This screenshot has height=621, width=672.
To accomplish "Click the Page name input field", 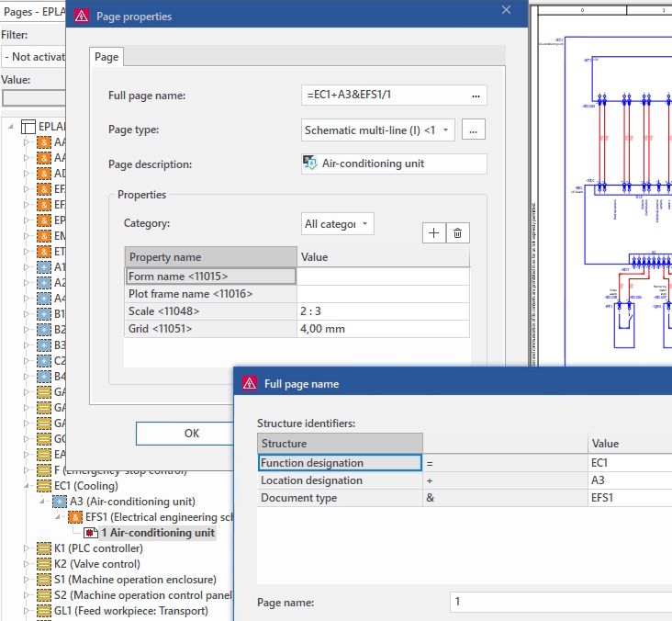I will [560, 602].
